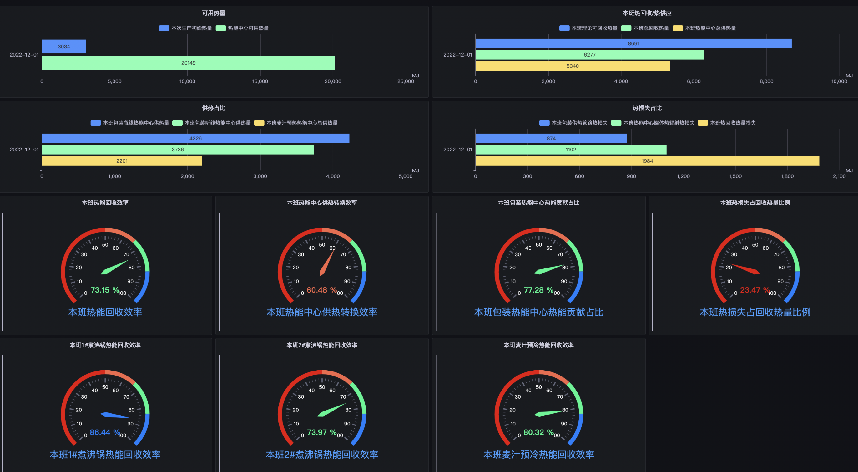Click the blue 本班麦汁预冷热能回收效率 label text

click(x=538, y=454)
